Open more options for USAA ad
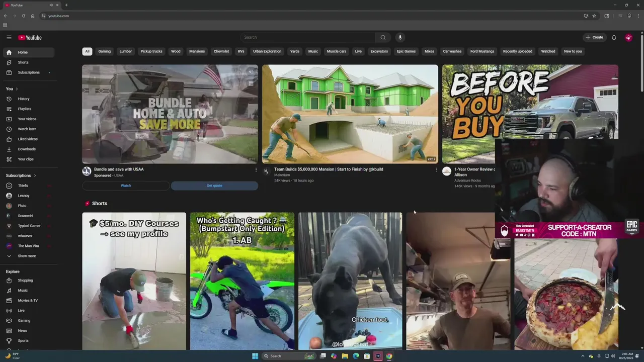644x362 pixels. (x=256, y=170)
